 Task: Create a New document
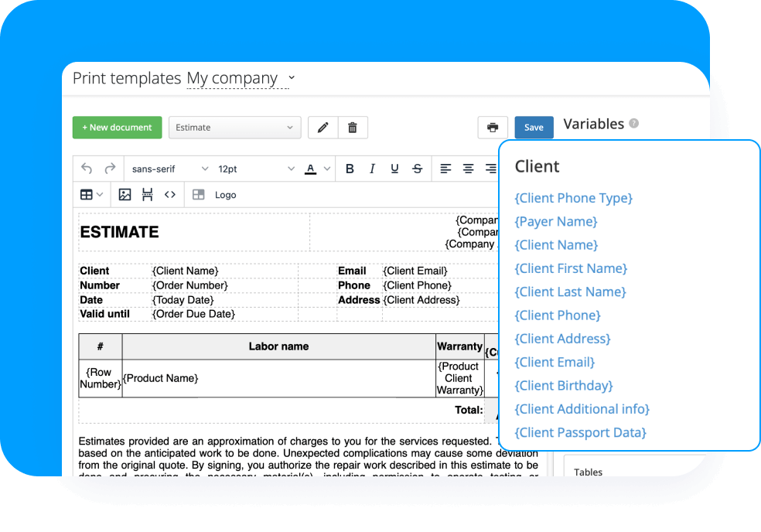(x=117, y=127)
